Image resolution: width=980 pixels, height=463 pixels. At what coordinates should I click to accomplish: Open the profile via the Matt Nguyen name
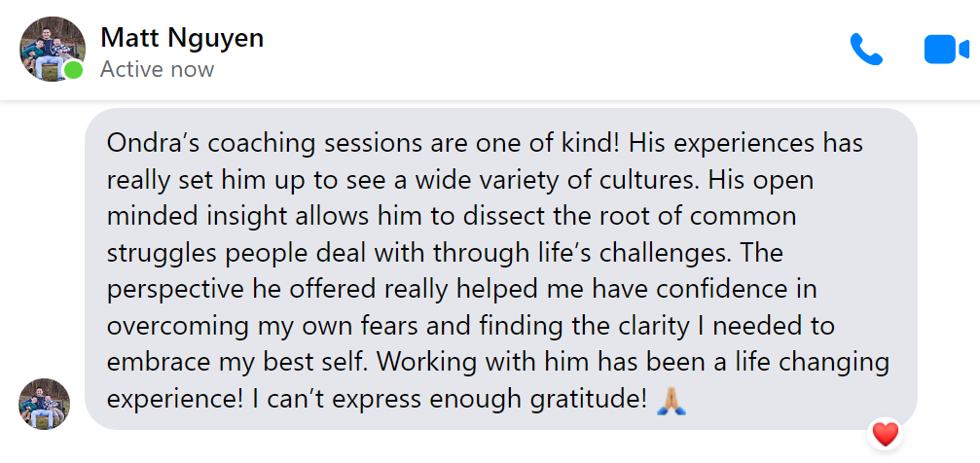click(x=182, y=38)
